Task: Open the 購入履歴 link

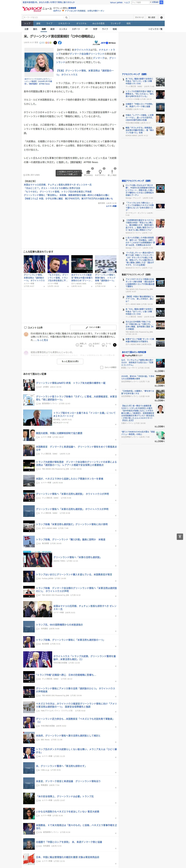Action: [x=152, y=18]
